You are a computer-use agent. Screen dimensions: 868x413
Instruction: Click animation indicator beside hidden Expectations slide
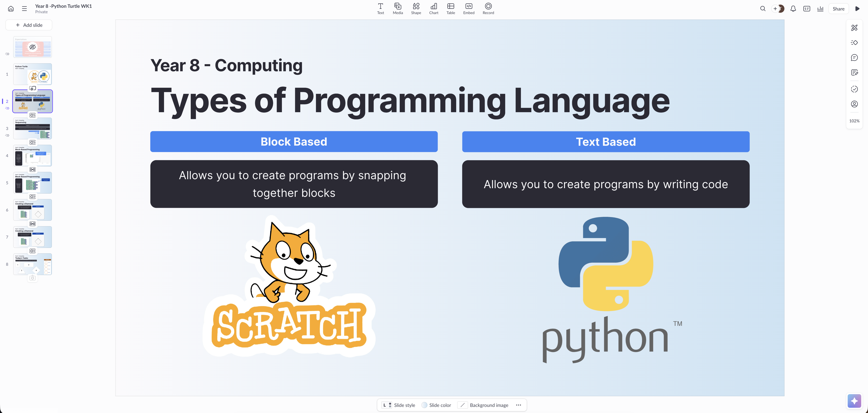click(x=7, y=54)
